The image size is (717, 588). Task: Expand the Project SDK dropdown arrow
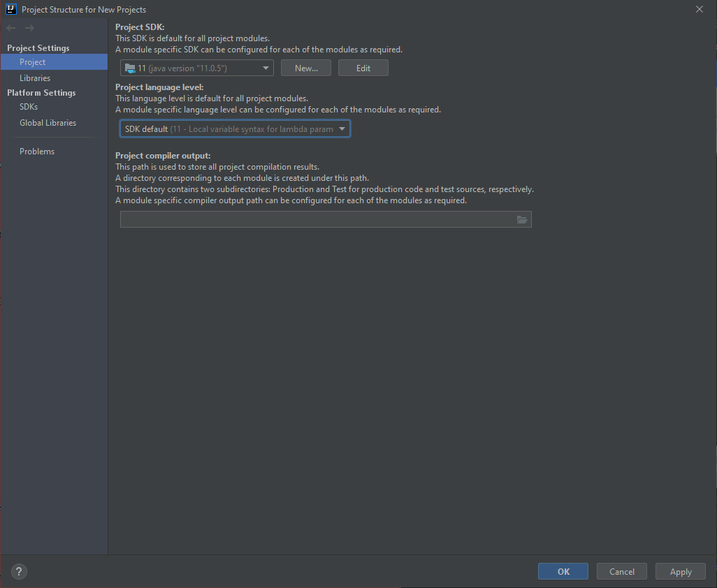(x=265, y=68)
